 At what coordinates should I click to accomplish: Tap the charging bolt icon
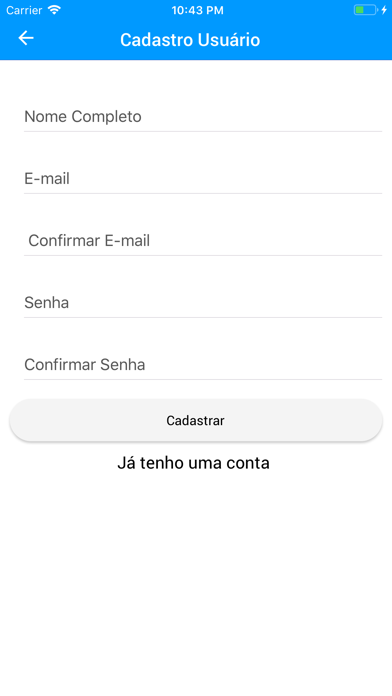(384, 10)
